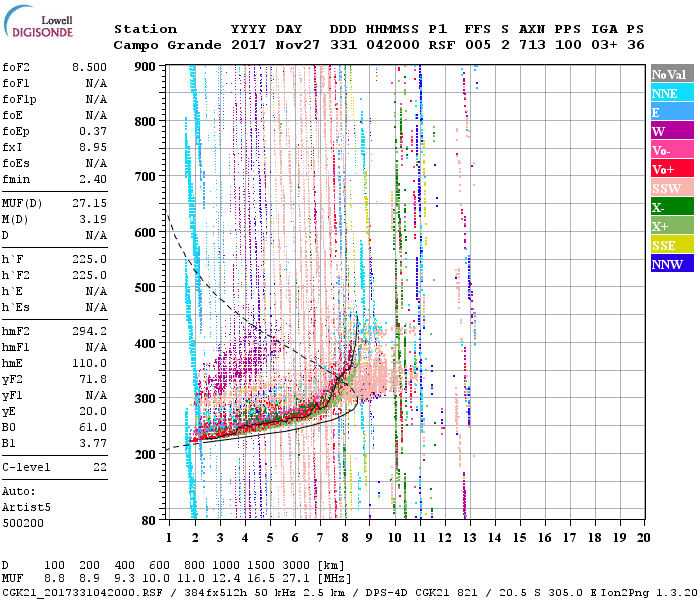The width and height of the screenshot is (700, 600).
Task: Click the 900 label on height axis
Action: pyautogui.click(x=147, y=67)
